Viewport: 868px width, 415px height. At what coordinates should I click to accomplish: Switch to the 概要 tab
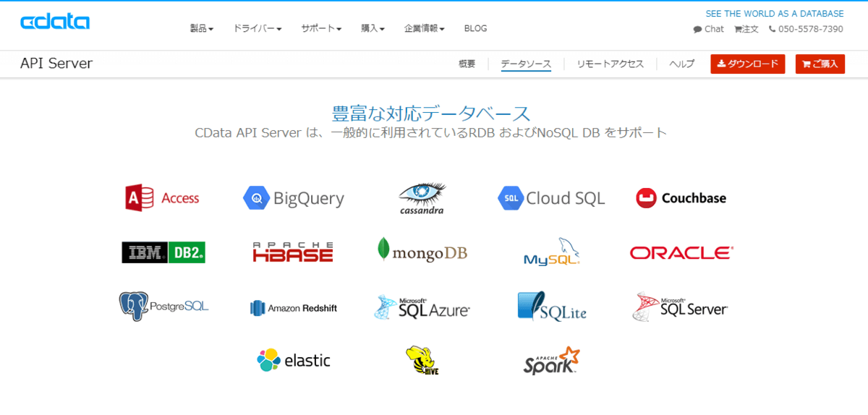467,64
